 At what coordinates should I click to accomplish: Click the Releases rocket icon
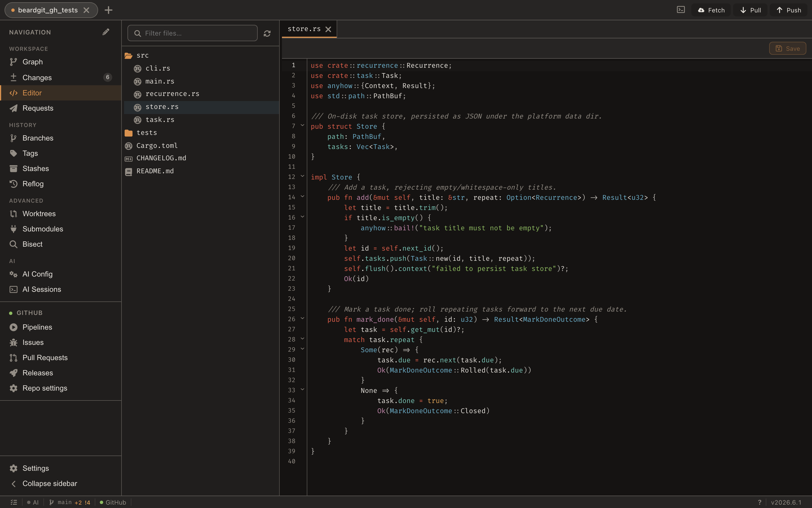coord(14,373)
